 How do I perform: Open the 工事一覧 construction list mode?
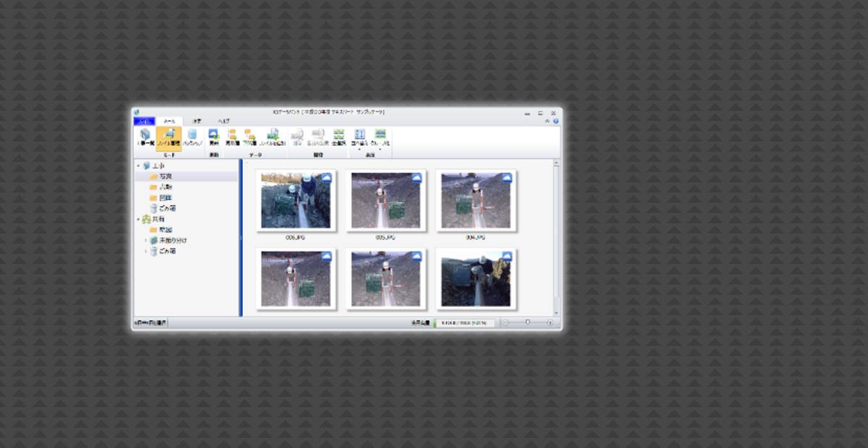point(145,137)
